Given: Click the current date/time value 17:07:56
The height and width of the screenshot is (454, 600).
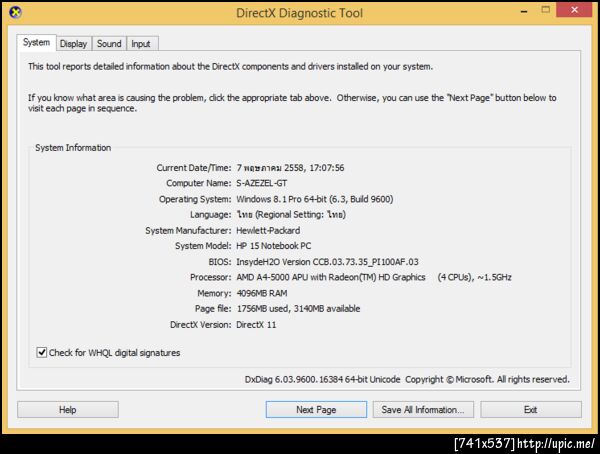Looking at the screenshot, I should point(290,168).
